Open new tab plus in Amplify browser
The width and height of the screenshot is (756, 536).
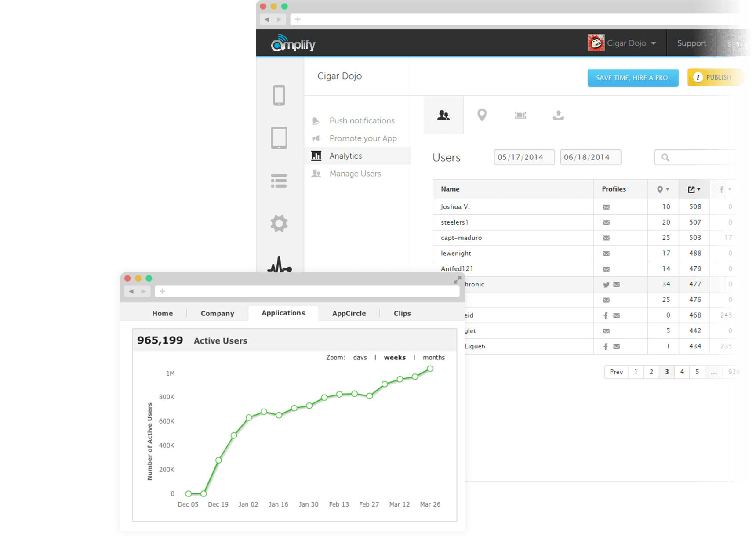coord(298,19)
